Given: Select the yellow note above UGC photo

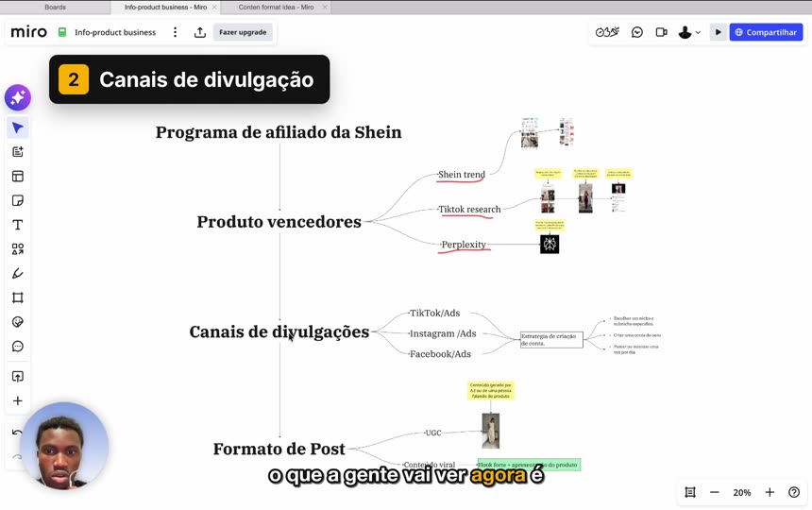Looking at the screenshot, I should (490, 390).
